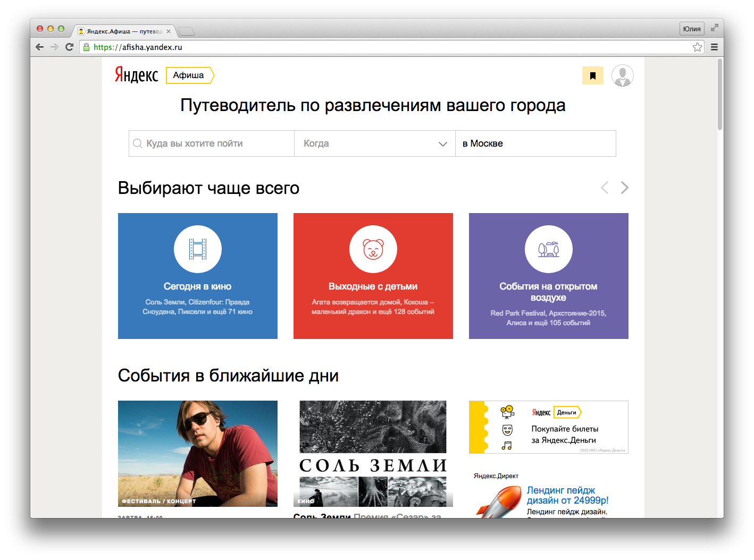Bookmark the page with the star icon
754x560 pixels.
[697, 47]
